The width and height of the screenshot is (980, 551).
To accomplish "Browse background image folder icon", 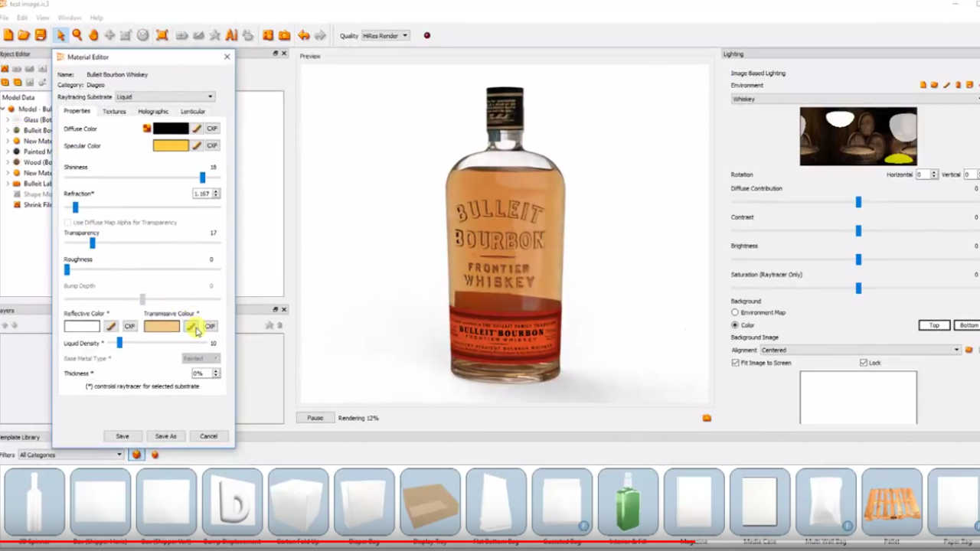I will pyautogui.click(x=969, y=350).
